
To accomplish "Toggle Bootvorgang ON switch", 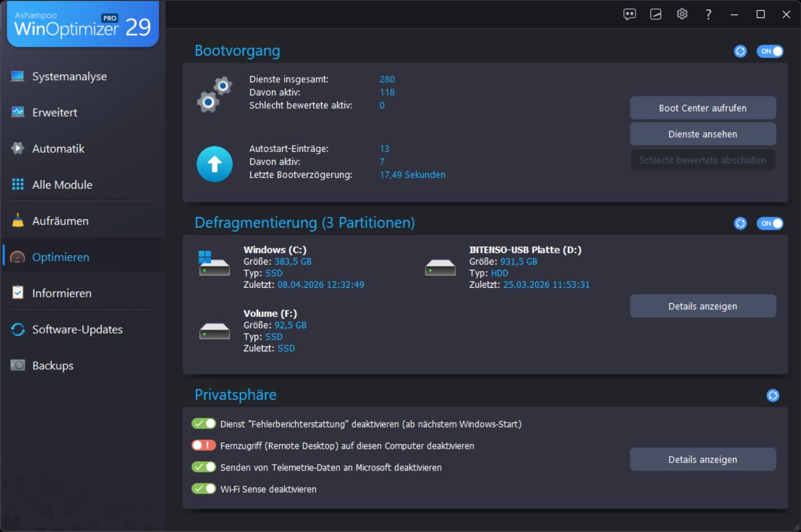I will (770, 51).
